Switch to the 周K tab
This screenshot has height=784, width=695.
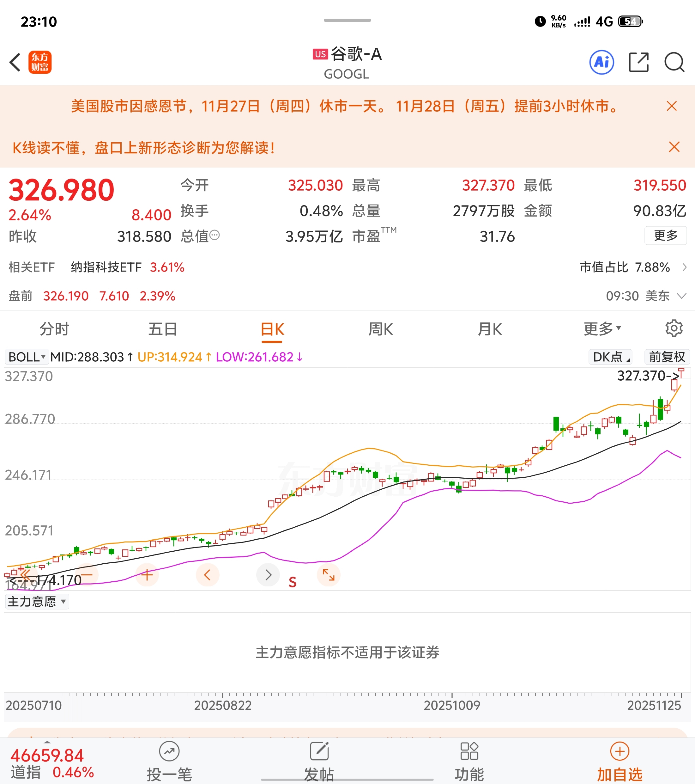(x=380, y=329)
